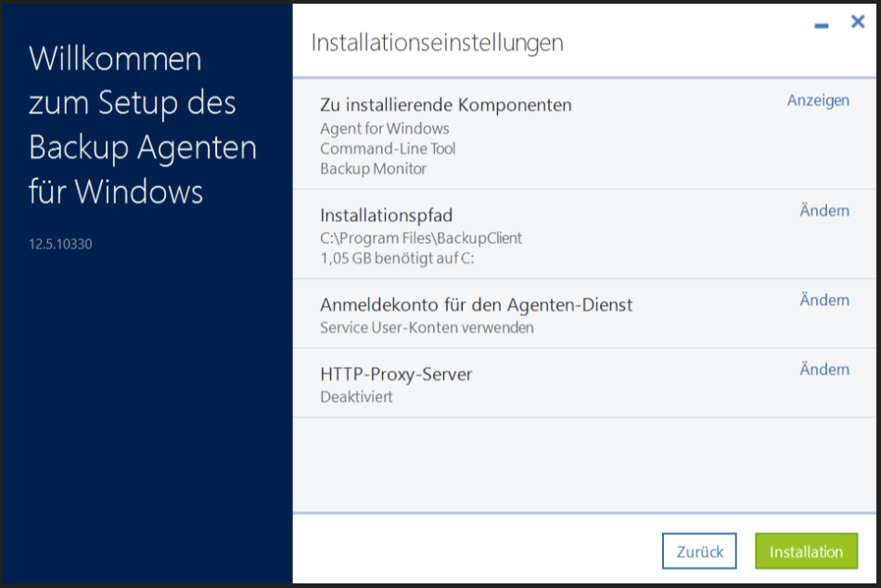Select the Zu installierende Komponenten heading
The width and height of the screenshot is (881, 588).
(x=445, y=105)
